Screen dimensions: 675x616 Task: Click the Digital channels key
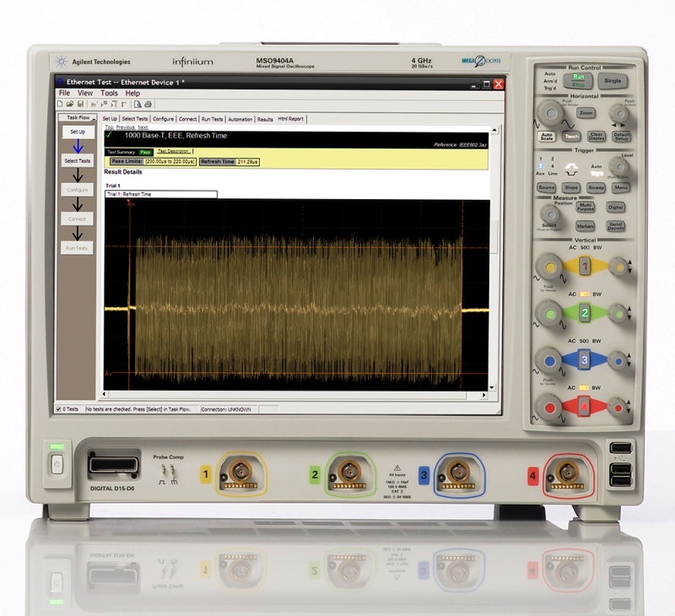click(x=615, y=207)
